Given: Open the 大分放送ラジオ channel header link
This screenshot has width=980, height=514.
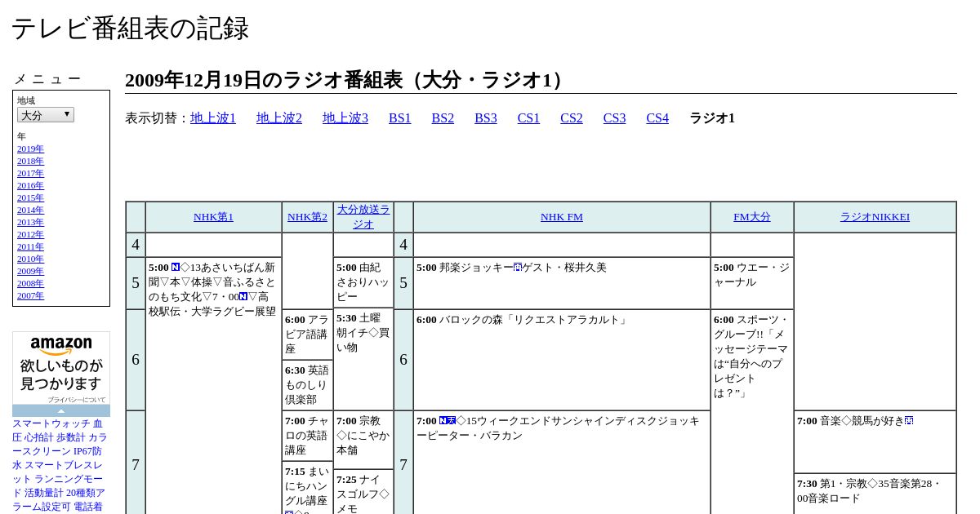Looking at the screenshot, I should pyautogui.click(x=363, y=217).
